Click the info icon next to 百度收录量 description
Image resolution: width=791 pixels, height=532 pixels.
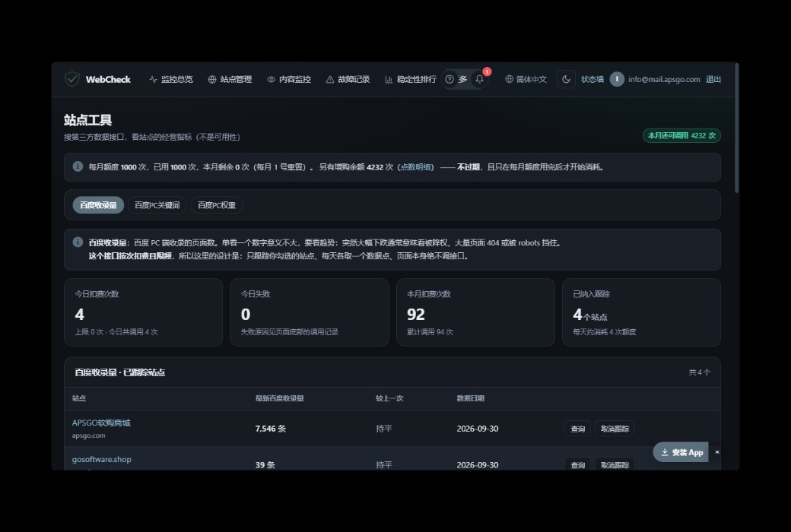(x=78, y=242)
